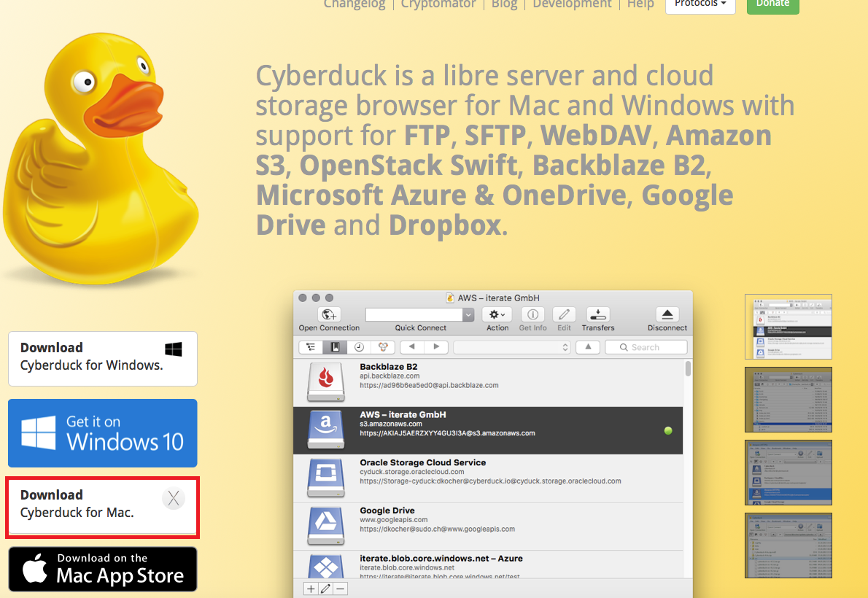Click the top screenshot thumbnail on the right
The image size is (868, 598).
coord(788,326)
